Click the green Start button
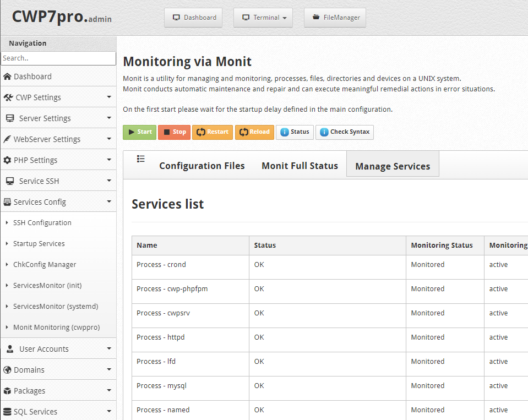 (140, 132)
